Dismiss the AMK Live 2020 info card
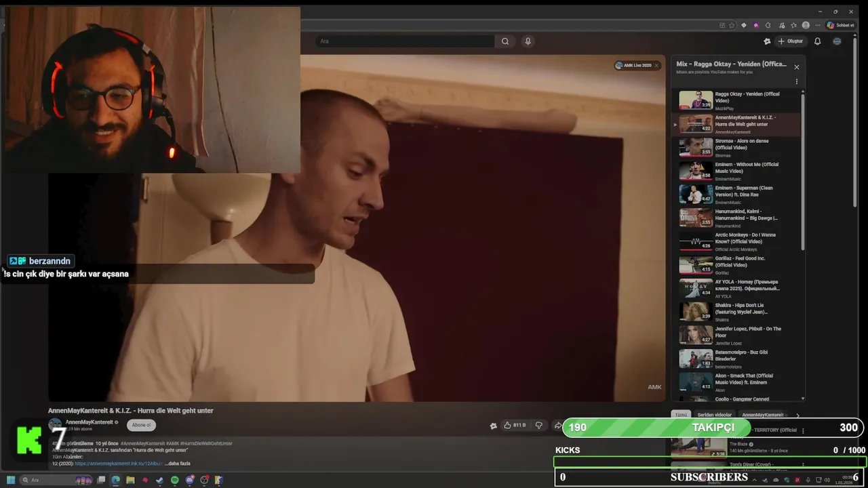Viewport: 868px width, 488px height. click(656, 66)
